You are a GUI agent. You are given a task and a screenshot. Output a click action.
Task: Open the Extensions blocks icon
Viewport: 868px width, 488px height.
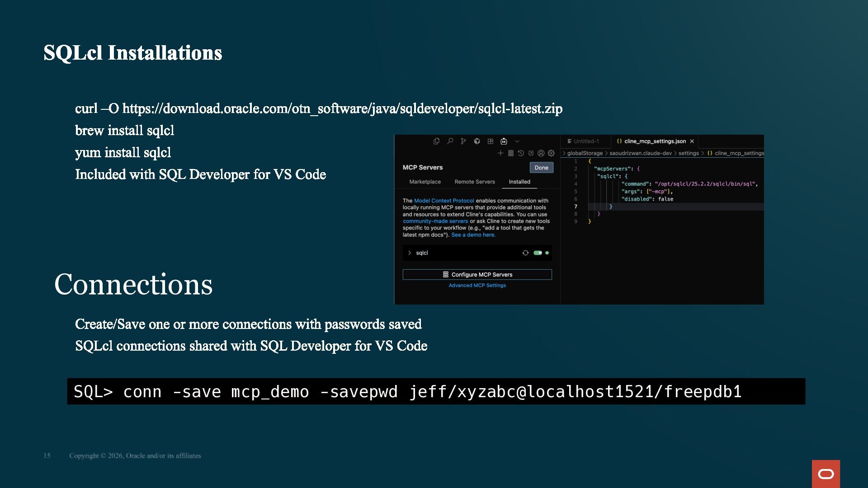coord(491,141)
